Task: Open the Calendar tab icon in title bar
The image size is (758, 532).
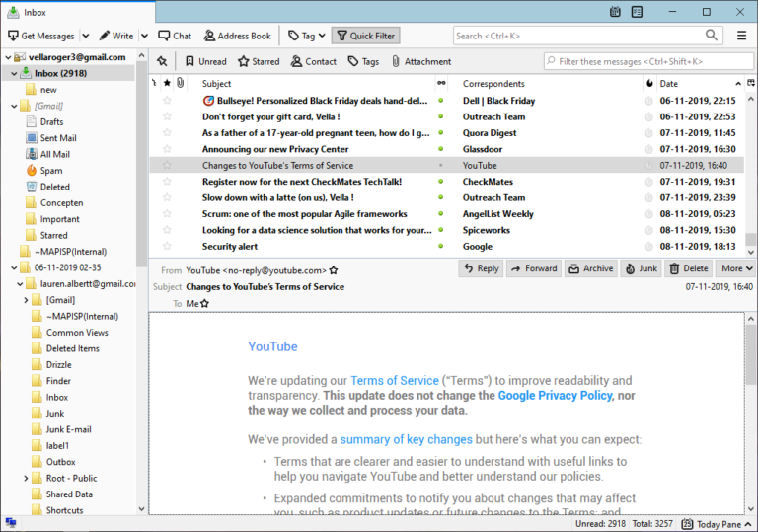Action: (x=615, y=12)
